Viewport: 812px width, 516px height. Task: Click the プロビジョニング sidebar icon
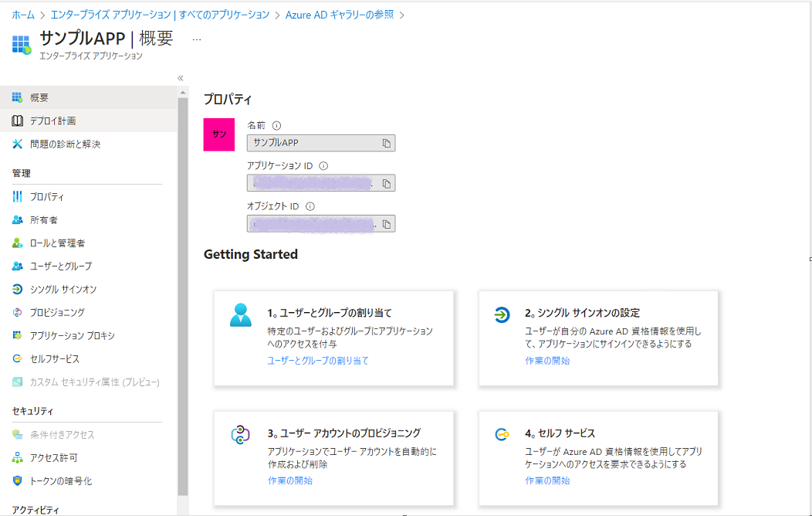click(17, 312)
